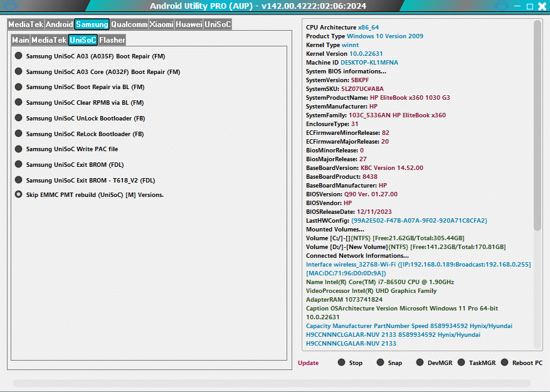Launch Task Manager via the TaskMGR icon

(x=461, y=363)
